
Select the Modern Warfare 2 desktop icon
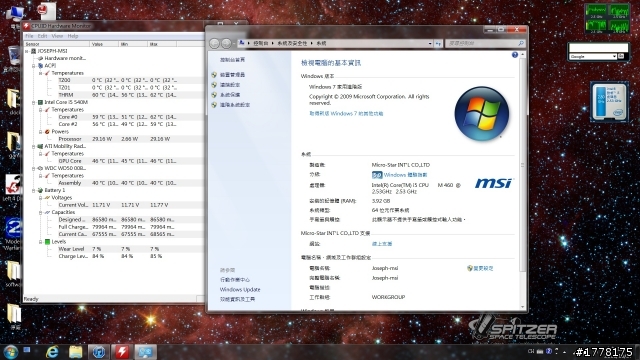tap(12, 233)
